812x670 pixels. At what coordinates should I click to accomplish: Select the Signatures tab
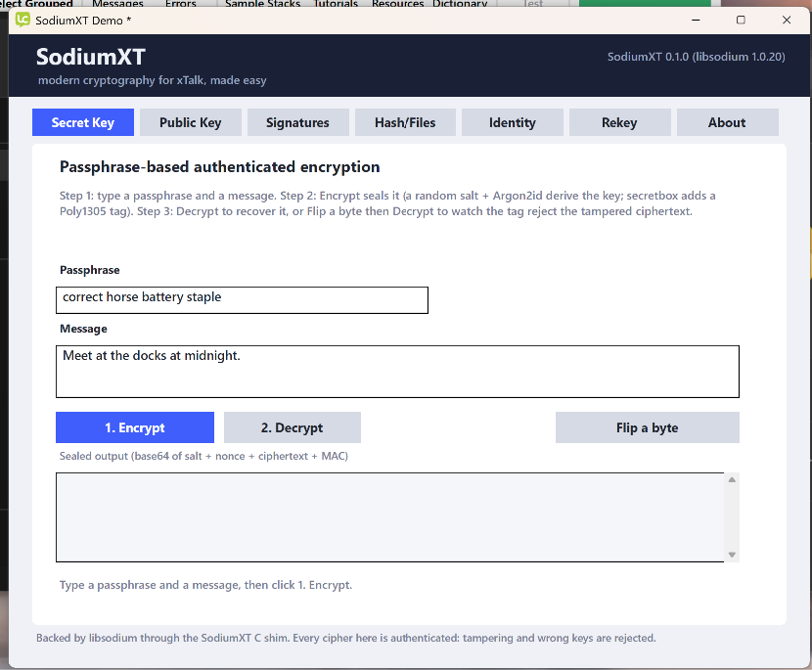coord(297,122)
